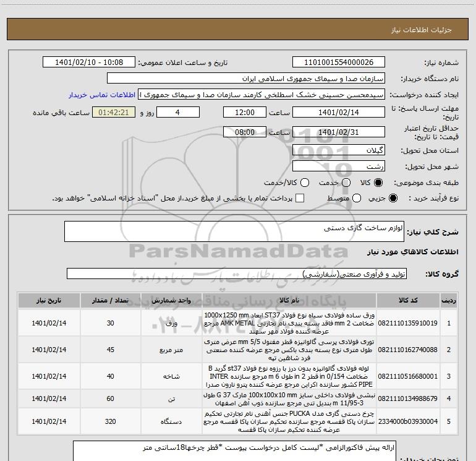
Task: Click the quantity 45 in row 2
Action: [111, 350]
